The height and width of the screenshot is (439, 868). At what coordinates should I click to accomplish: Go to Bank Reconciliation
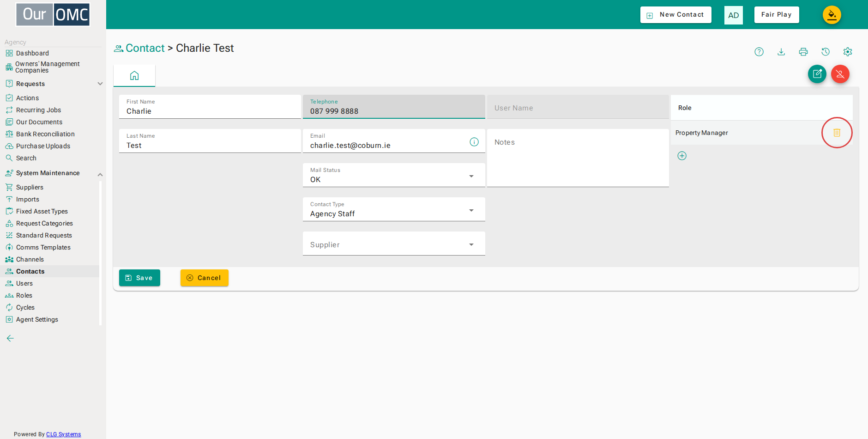tap(45, 134)
